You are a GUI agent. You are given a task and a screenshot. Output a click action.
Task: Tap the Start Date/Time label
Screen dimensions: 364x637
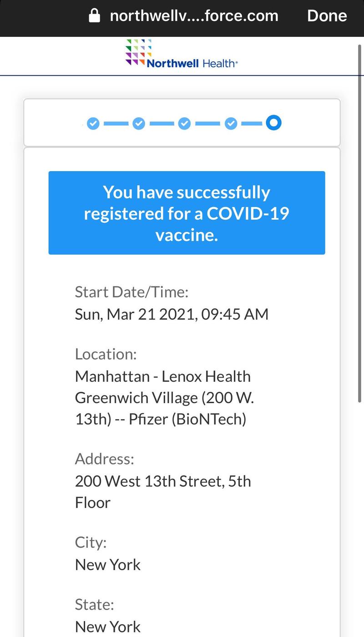click(x=131, y=292)
